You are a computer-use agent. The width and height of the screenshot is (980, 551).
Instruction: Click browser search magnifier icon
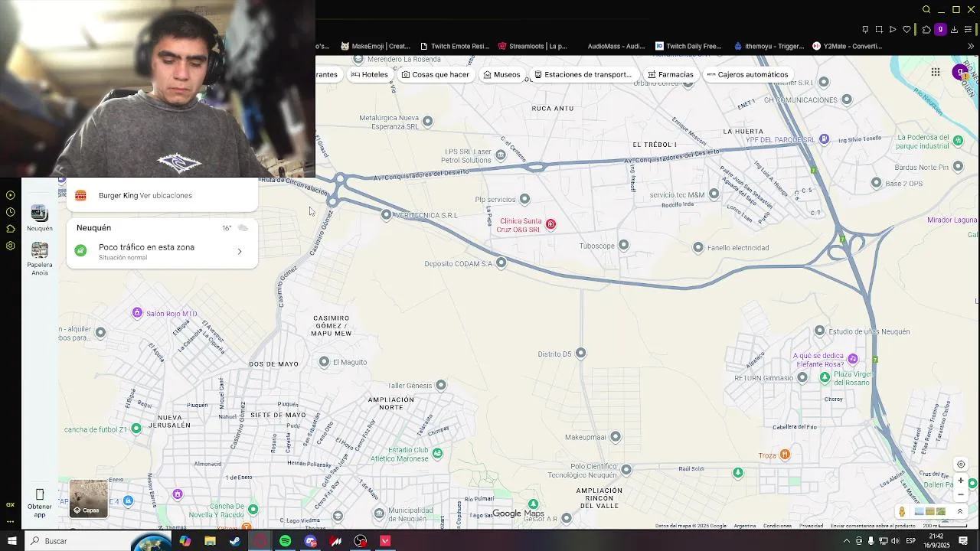(x=926, y=10)
